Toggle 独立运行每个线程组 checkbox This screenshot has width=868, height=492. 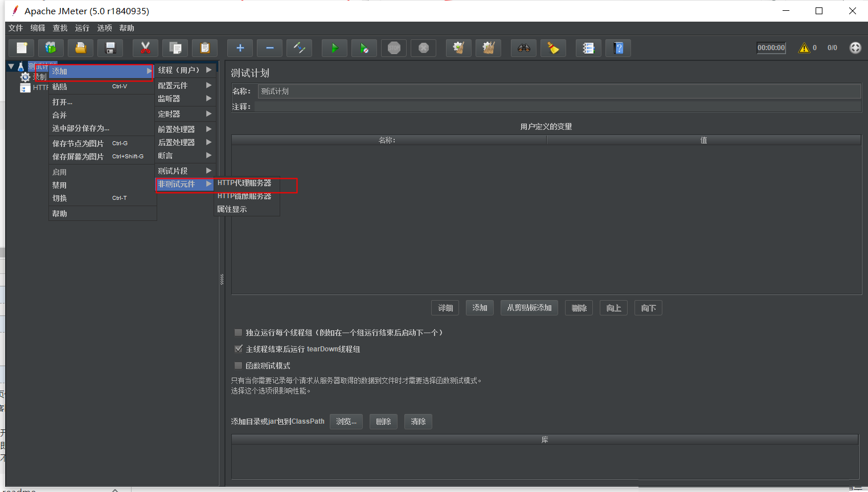[x=239, y=333]
